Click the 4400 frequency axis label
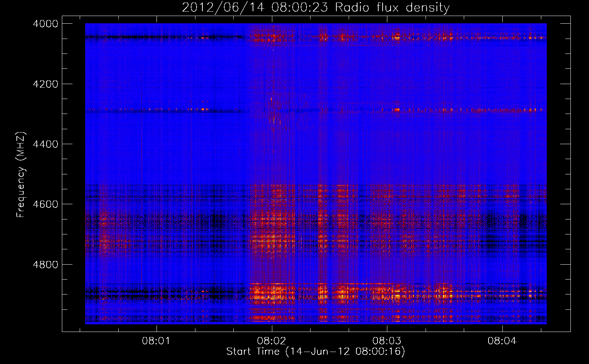 tap(46, 144)
